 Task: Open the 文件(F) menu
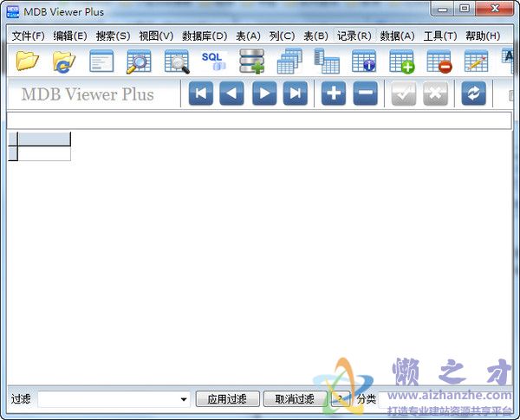pyautogui.click(x=29, y=36)
